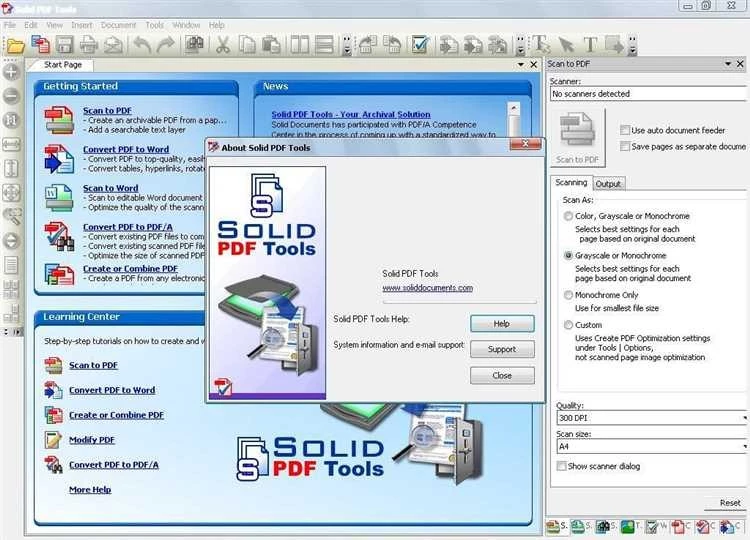Screen dimensions: 750x540
Task: Expand the last toolbar overflow chevron
Action: tap(632, 45)
